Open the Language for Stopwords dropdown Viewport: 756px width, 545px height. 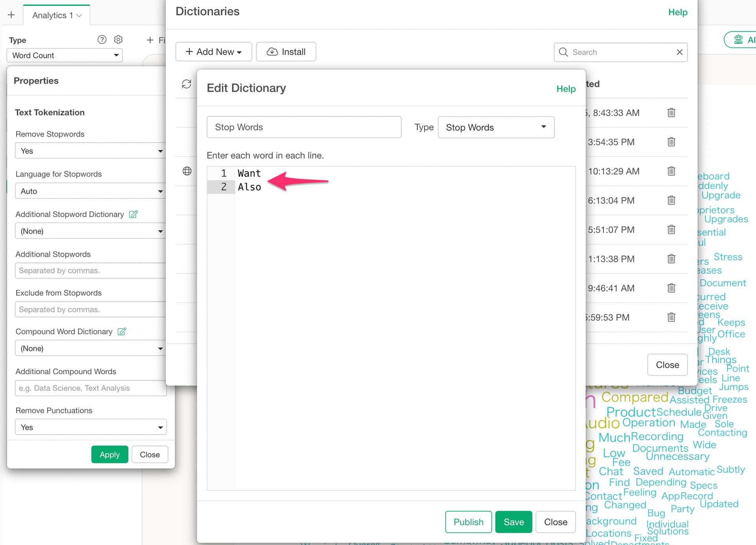(x=90, y=191)
